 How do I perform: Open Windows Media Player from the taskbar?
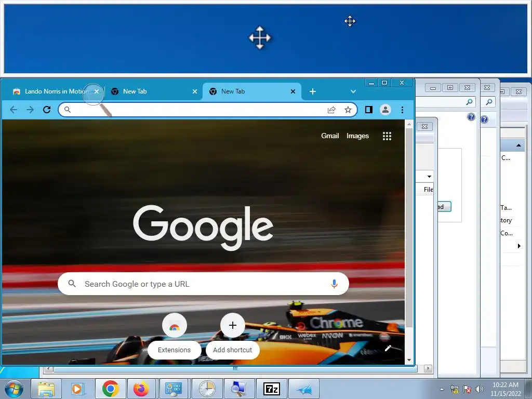77,389
